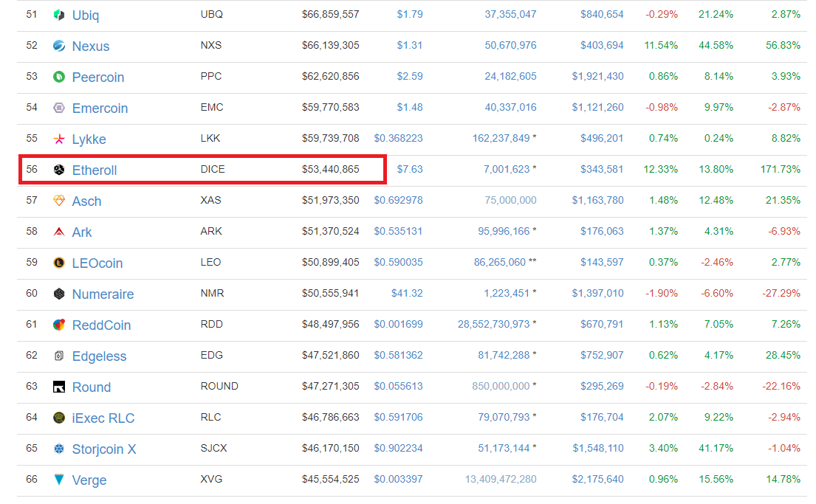Click the Ark red triangle icon

point(59,232)
